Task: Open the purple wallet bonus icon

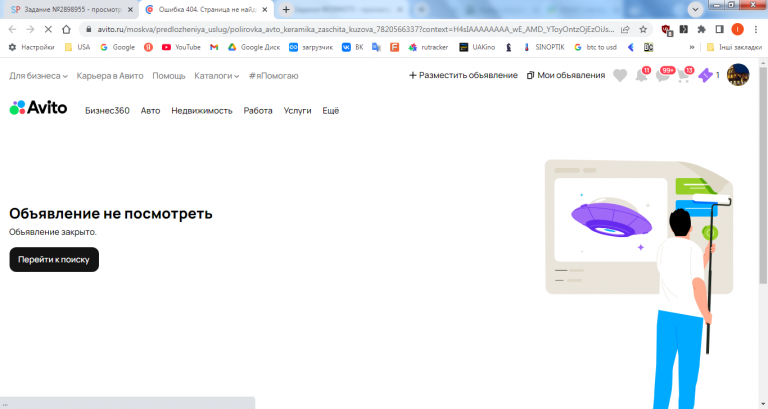Action: tap(705, 75)
